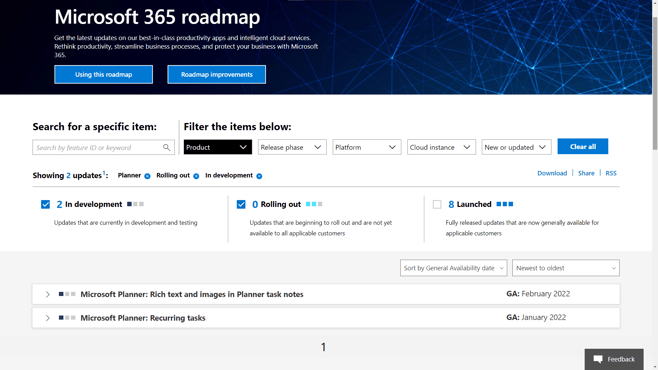
Task: Open the Cloud instance dropdown
Action: click(x=441, y=147)
